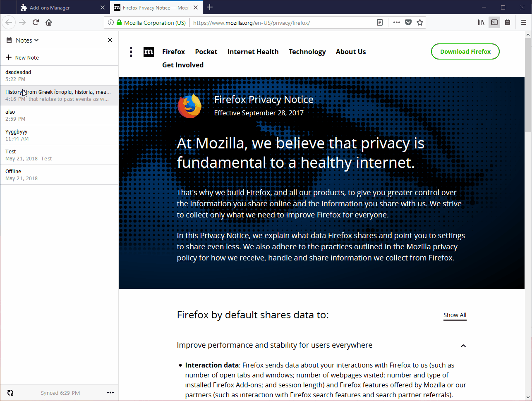Minimize the Firefox window
This screenshot has width=532, height=401.
click(484, 7)
